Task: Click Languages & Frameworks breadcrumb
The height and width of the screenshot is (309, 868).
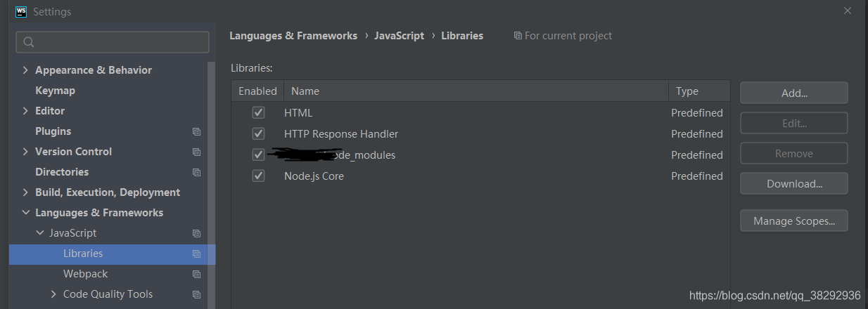Action: (293, 36)
